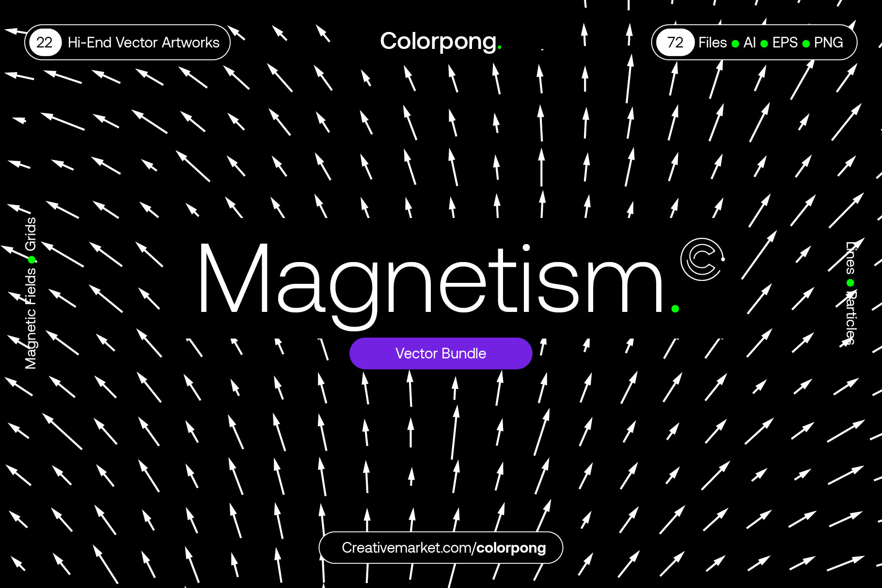Image resolution: width=882 pixels, height=588 pixels.
Task: Click the green dot between EPS and PNG
Action: (x=806, y=44)
